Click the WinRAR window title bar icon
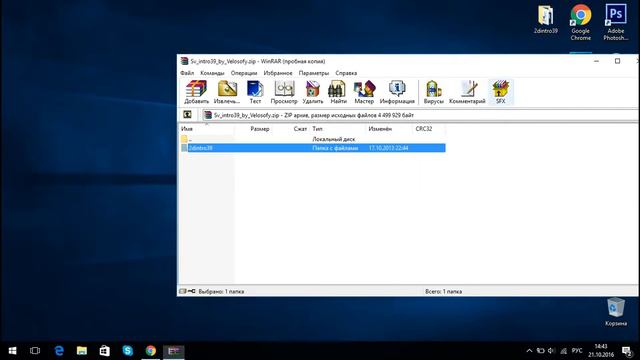The image size is (640, 360). 184,61
